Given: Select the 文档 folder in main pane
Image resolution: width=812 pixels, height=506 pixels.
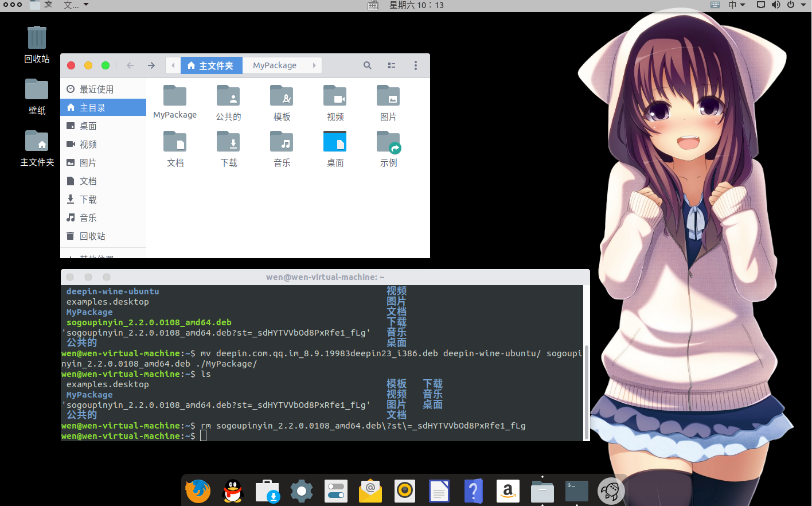Looking at the screenshot, I should tap(175, 149).
